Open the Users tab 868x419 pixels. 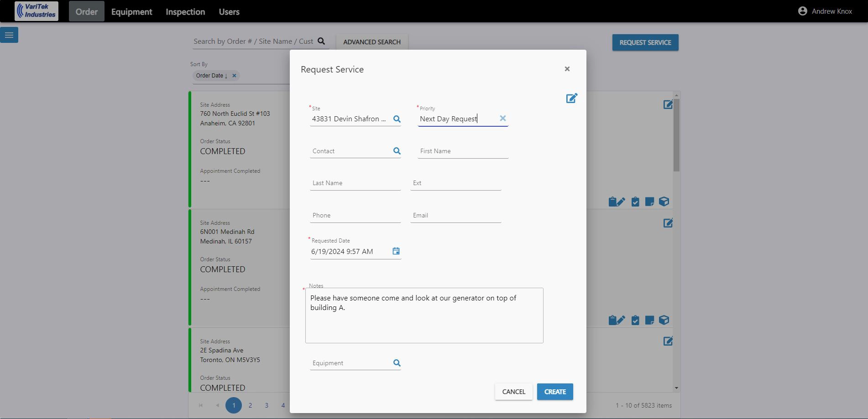coord(229,11)
